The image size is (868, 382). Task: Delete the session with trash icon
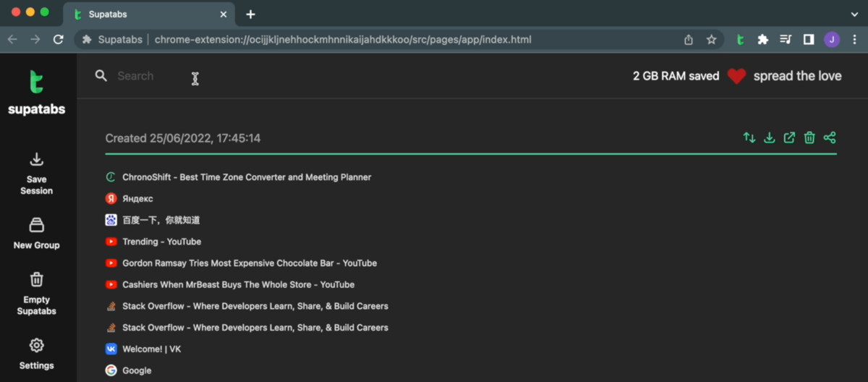click(809, 137)
